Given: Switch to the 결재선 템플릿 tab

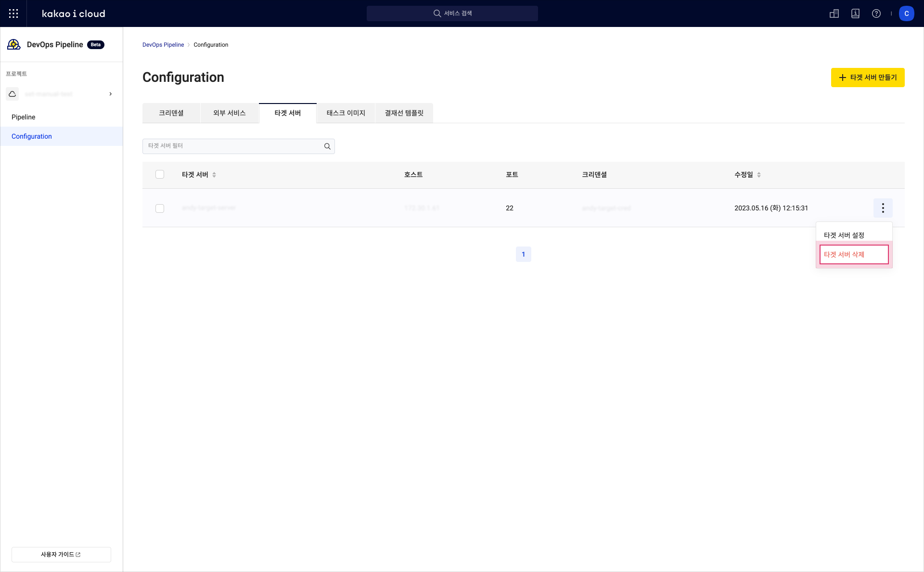Looking at the screenshot, I should [404, 113].
